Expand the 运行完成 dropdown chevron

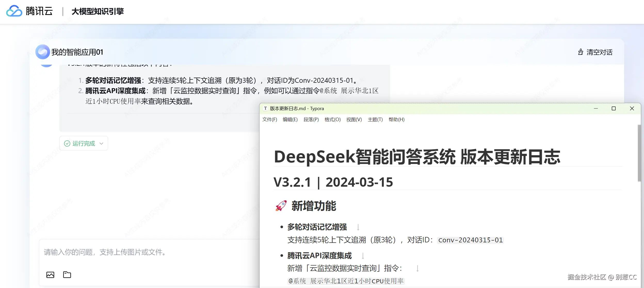coord(101,144)
